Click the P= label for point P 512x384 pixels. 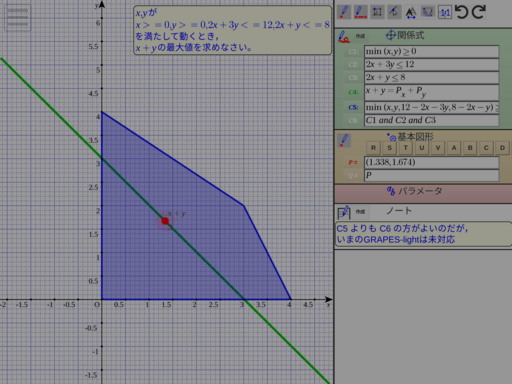pos(353,162)
